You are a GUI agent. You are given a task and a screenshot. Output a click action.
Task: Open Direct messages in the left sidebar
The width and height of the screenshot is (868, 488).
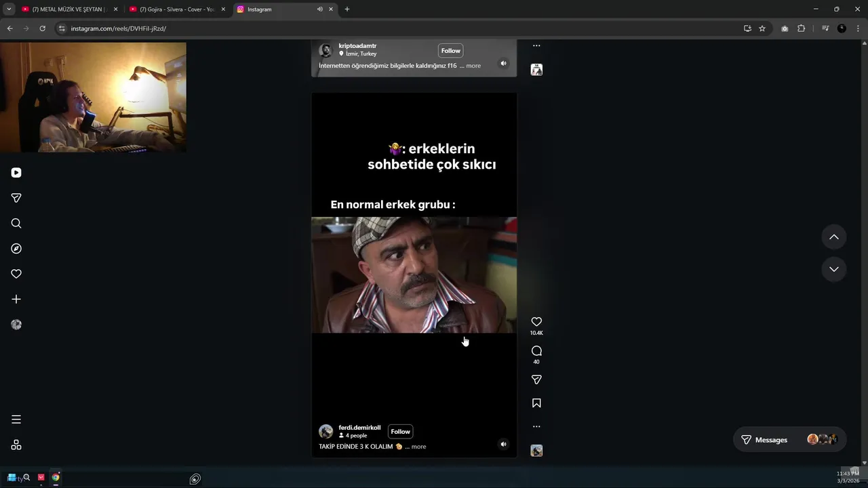[x=16, y=198]
